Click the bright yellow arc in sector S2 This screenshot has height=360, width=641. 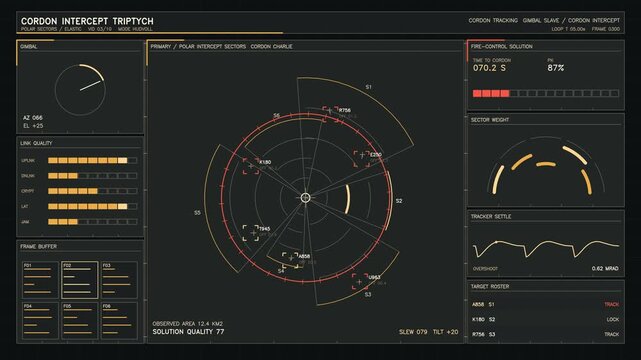(x=347, y=199)
